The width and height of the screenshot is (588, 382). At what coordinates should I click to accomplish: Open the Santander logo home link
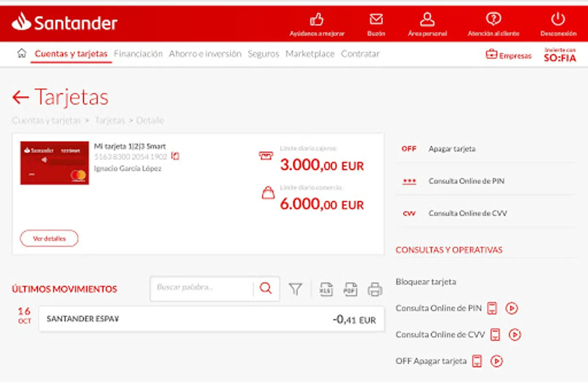[x=64, y=22]
